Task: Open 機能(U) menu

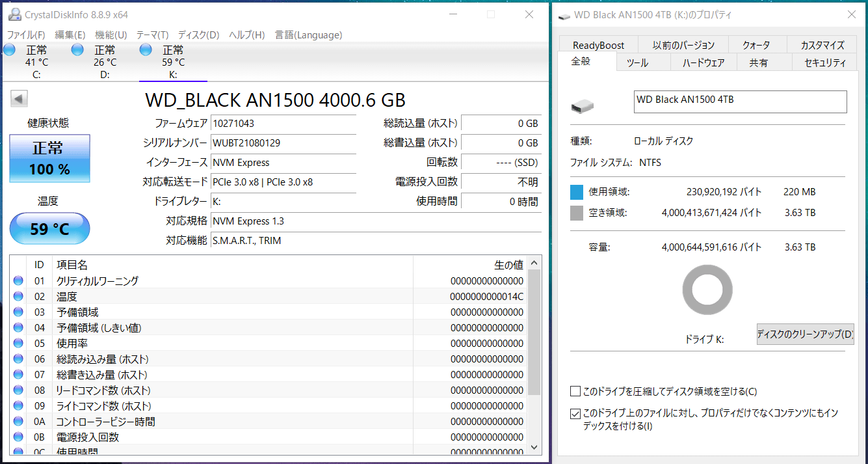Action: click(111, 34)
